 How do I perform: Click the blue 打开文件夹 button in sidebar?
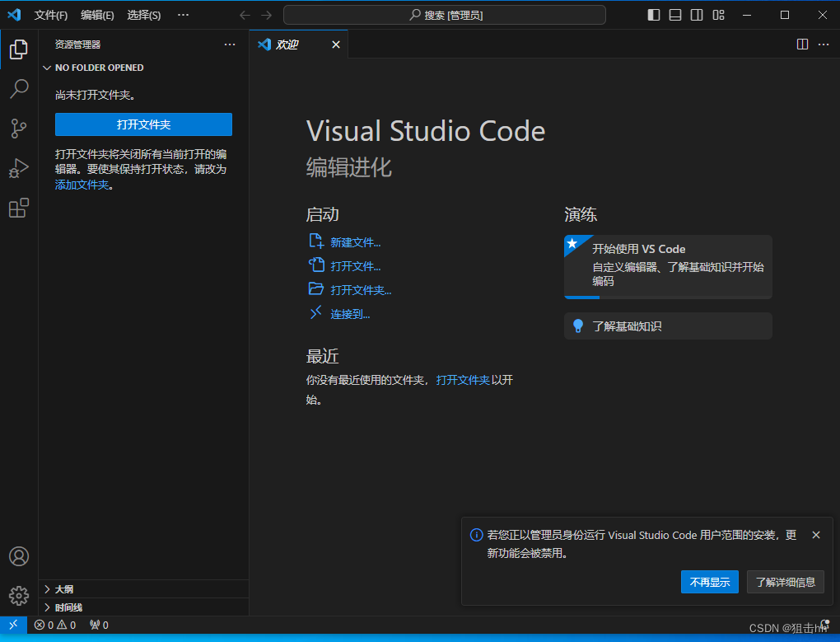(x=143, y=124)
